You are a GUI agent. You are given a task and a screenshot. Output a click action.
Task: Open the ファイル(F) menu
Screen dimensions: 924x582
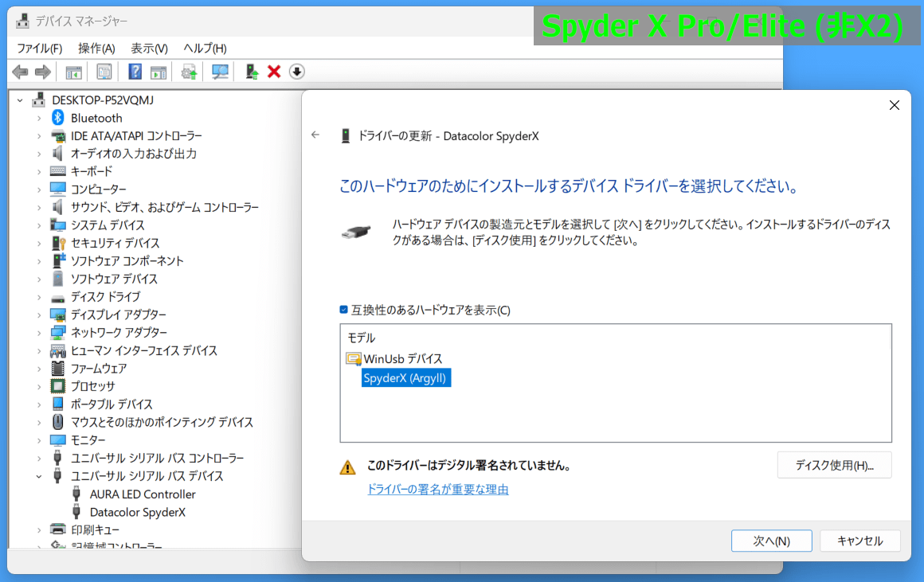point(40,49)
